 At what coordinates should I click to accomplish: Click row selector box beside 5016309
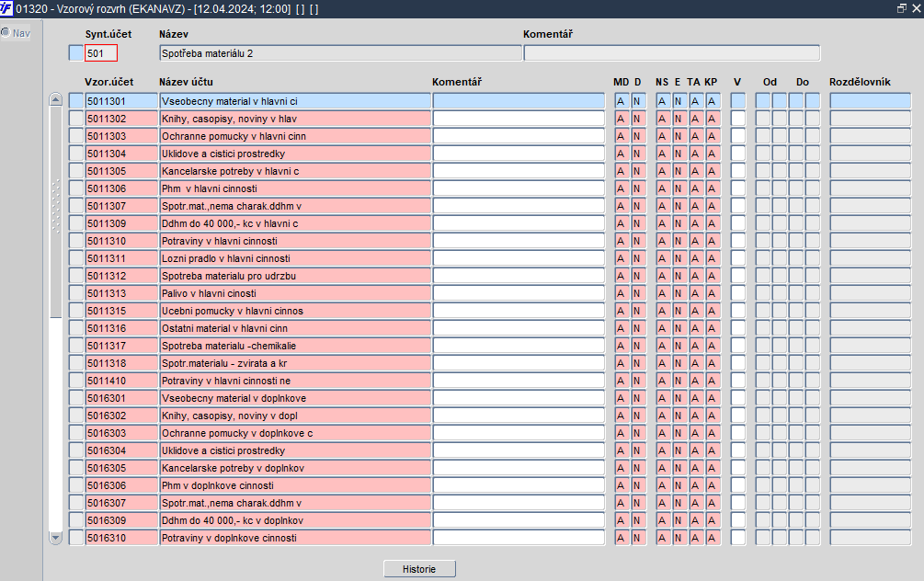point(76,520)
